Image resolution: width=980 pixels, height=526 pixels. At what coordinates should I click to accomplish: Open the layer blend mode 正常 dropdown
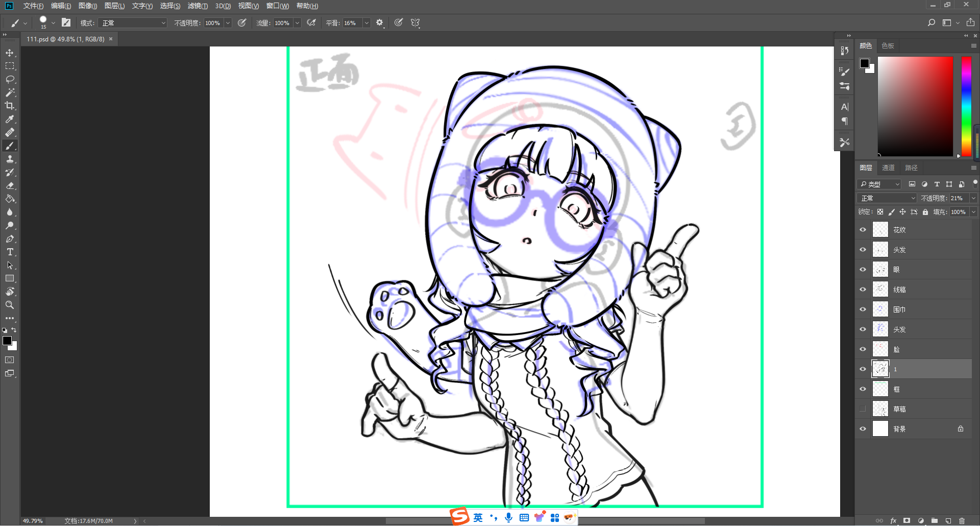coord(887,198)
